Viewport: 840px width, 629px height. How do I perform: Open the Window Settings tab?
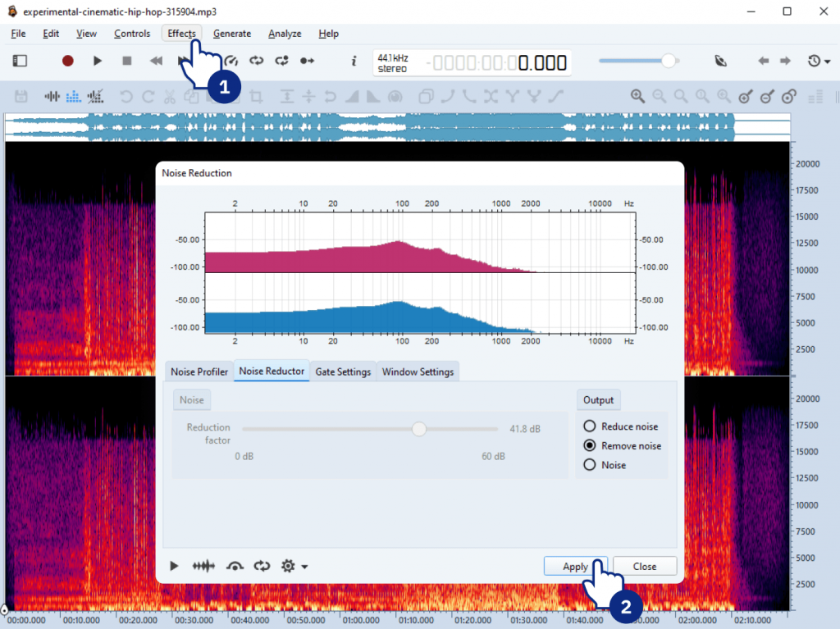tap(418, 371)
